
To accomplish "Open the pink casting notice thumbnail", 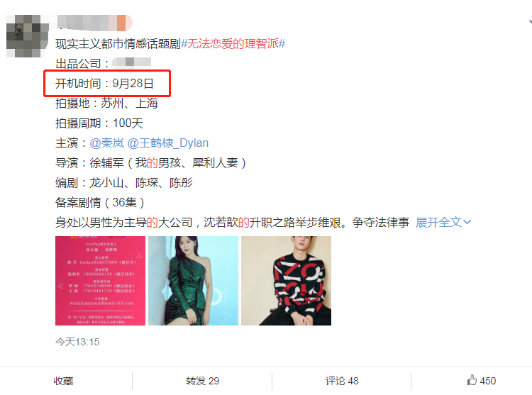I will point(101,281).
